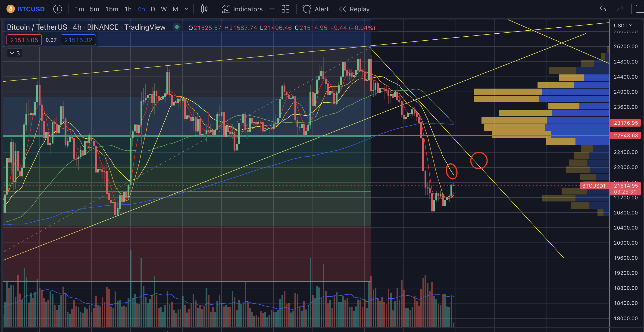
Task: Start bar Replay mode
Action: click(354, 9)
